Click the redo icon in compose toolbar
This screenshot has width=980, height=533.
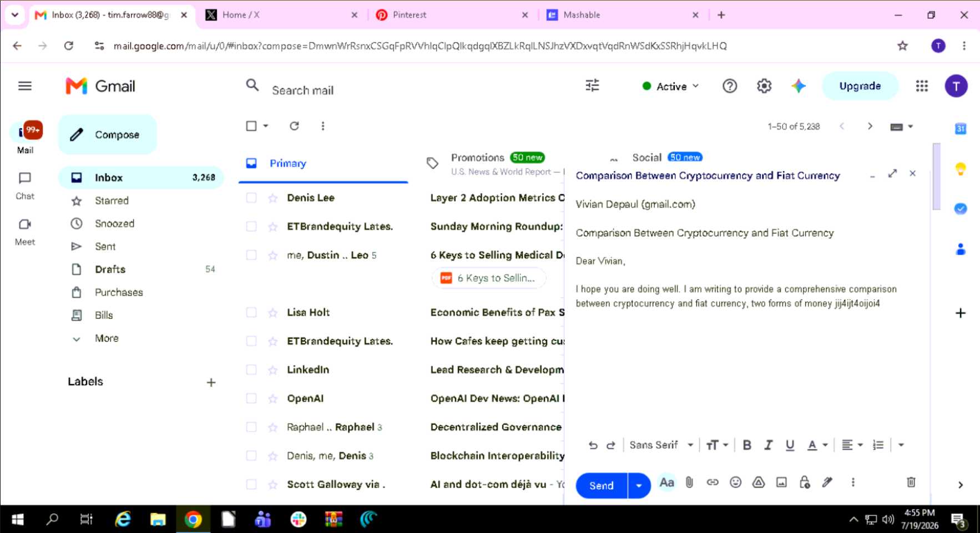(610, 445)
